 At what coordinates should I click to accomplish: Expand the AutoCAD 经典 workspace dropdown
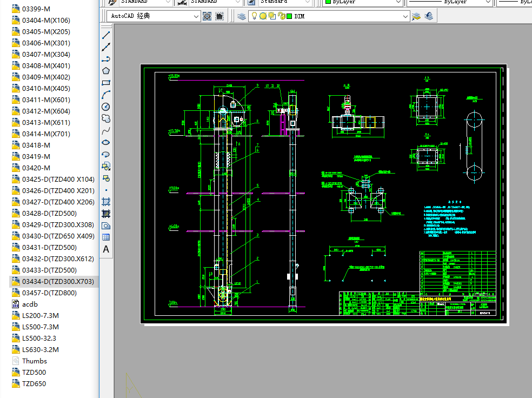(x=197, y=16)
